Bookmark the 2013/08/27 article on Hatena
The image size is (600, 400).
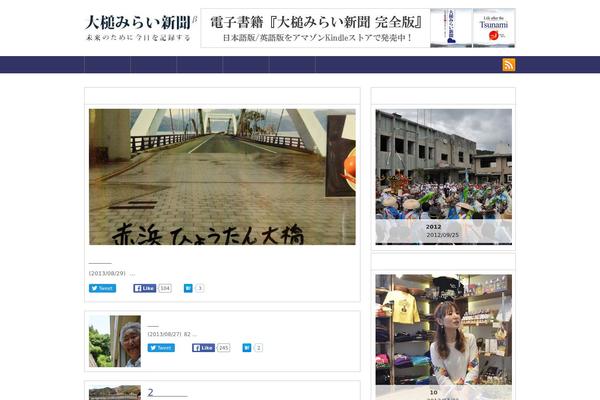[247, 348]
